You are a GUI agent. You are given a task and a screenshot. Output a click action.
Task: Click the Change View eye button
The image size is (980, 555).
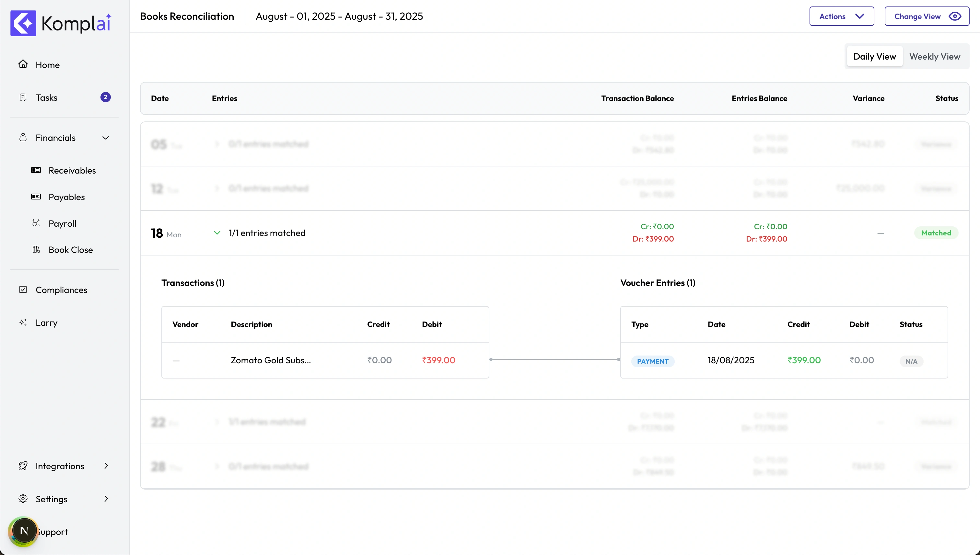click(x=927, y=17)
